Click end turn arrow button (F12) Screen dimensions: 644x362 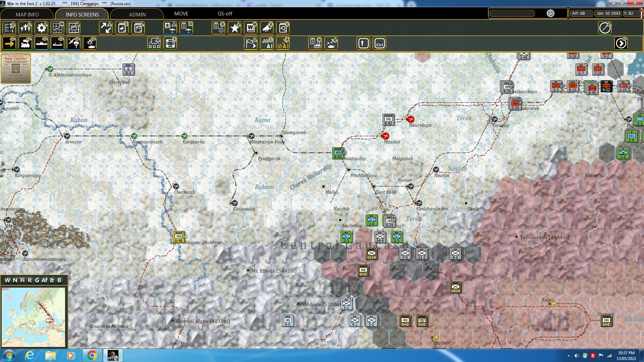[621, 44]
